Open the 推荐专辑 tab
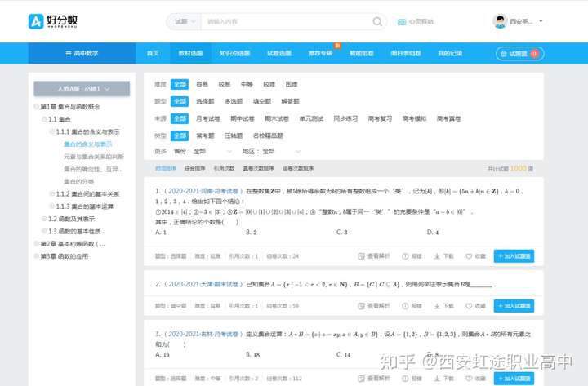Screen dimensions: 588x386 click(321, 54)
